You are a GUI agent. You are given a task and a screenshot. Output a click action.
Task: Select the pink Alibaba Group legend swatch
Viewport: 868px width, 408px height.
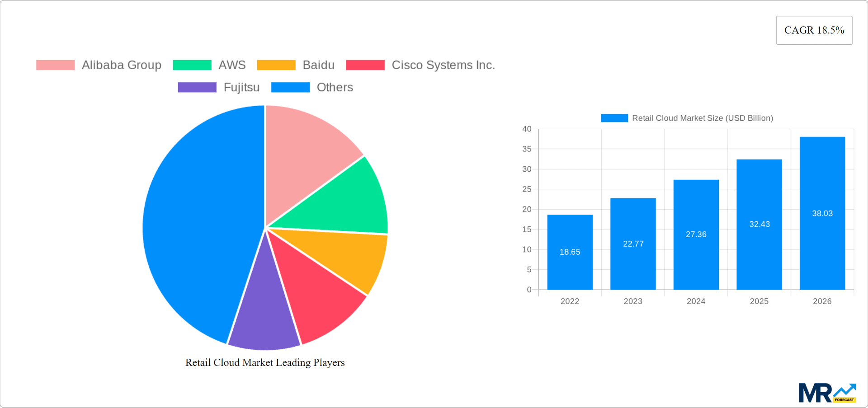coord(55,65)
